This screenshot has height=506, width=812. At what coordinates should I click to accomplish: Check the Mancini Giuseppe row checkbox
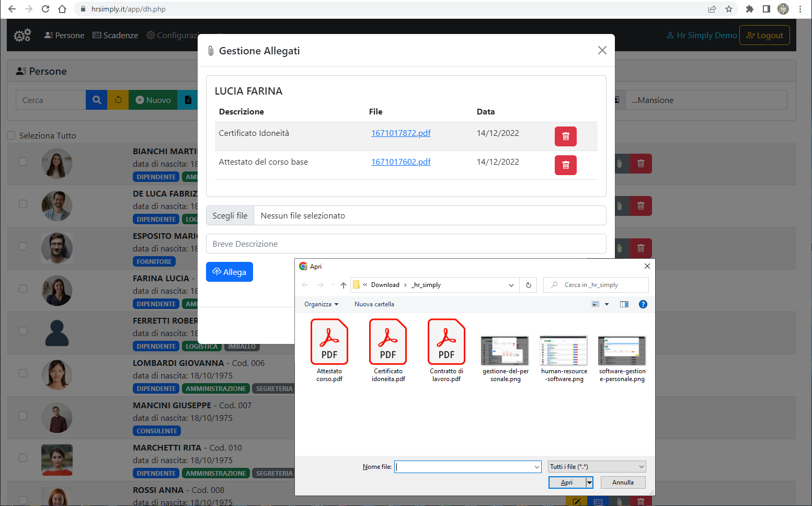[23, 416]
